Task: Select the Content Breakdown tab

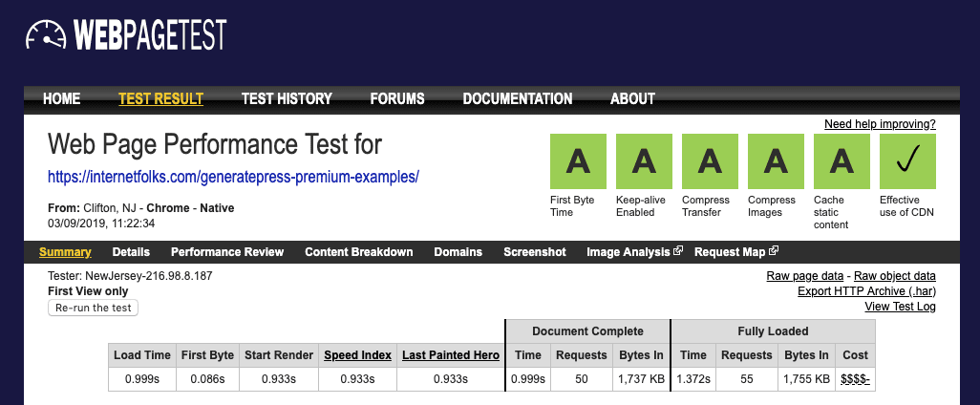Action: 359,252
